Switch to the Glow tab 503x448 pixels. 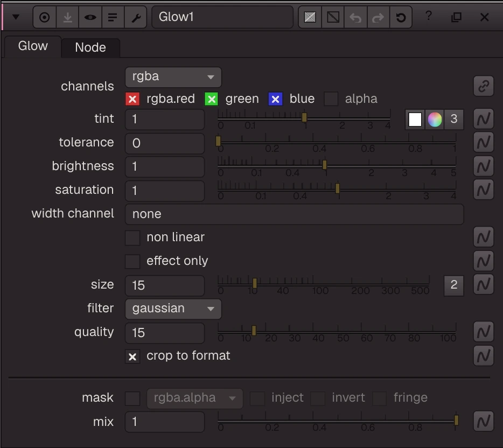click(33, 46)
